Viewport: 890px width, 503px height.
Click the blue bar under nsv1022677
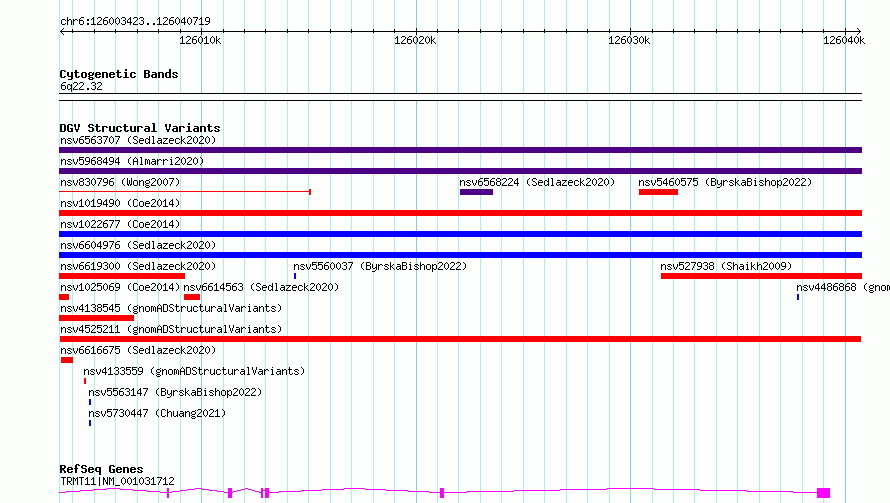point(460,234)
